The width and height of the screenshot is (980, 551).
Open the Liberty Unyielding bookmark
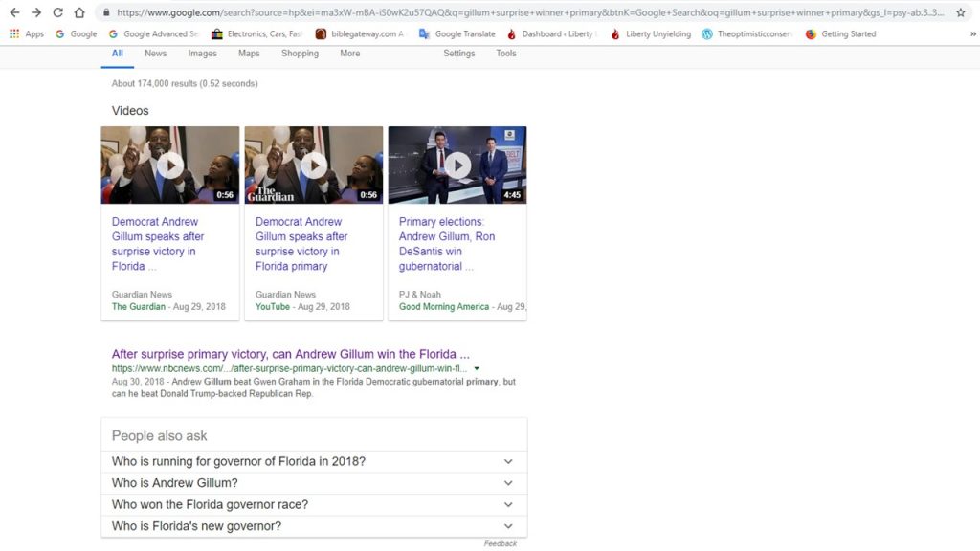click(x=651, y=33)
